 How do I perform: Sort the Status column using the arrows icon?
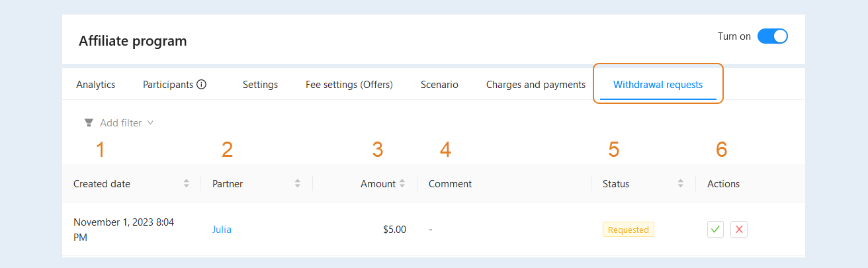pyautogui.click(x=681, y=184)
